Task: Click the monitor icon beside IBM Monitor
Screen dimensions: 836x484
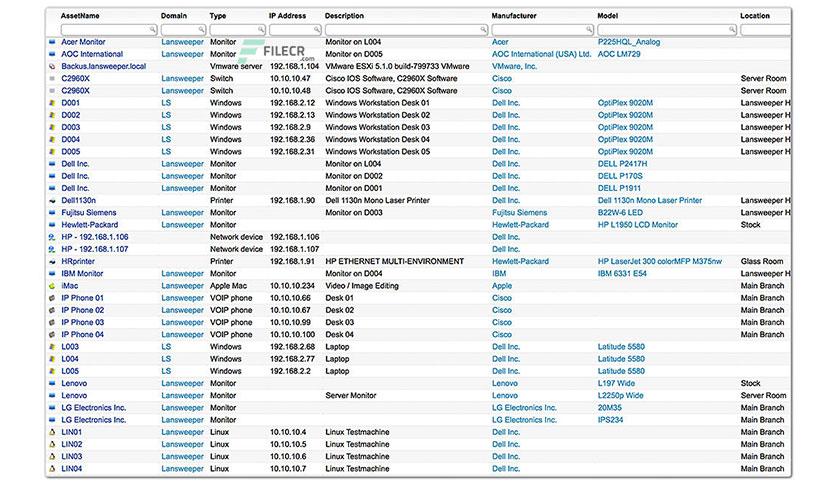Action: coord(52,273)
